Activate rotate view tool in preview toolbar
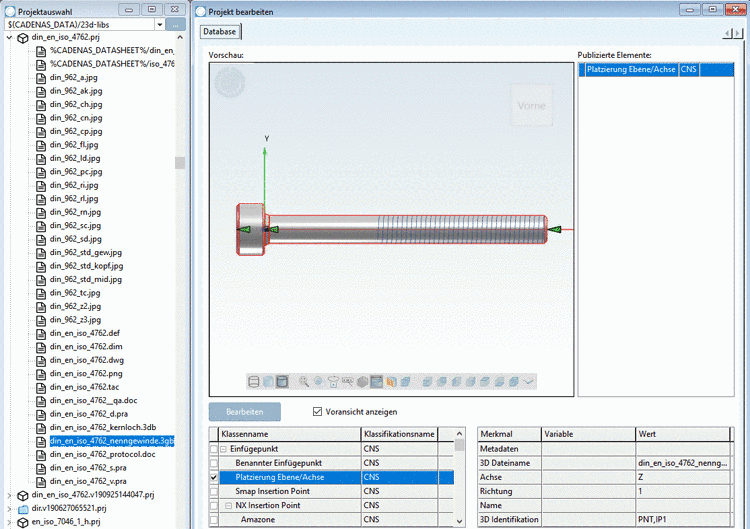This screenshot has height=529, width=750. pos(333,382)
